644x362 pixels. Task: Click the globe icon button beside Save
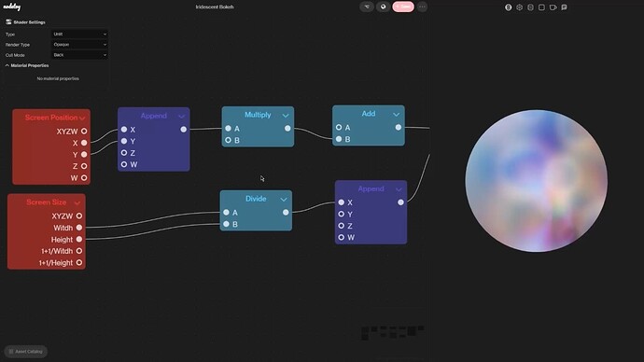click(383, 7)
